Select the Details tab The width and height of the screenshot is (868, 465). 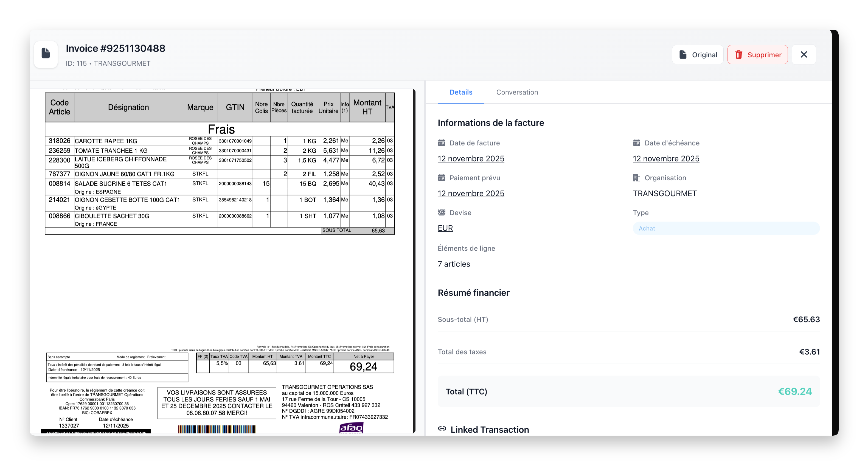(461, 92)
